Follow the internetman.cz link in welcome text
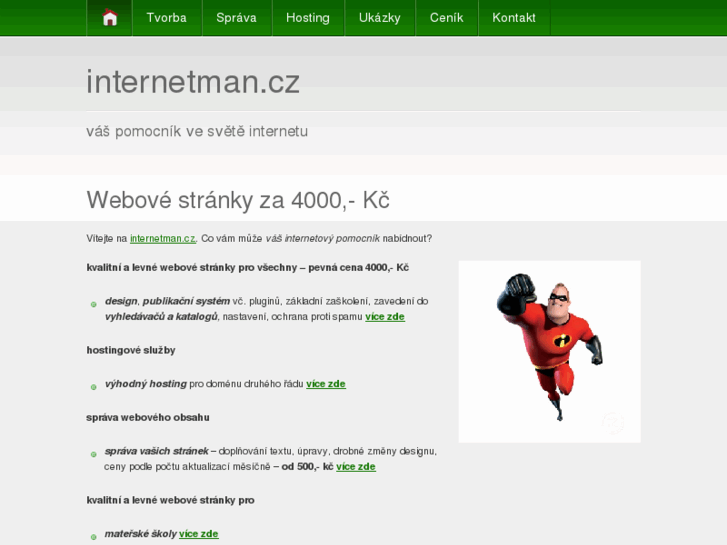The width and height of the screenshot is (727, 545). [163, 238]
